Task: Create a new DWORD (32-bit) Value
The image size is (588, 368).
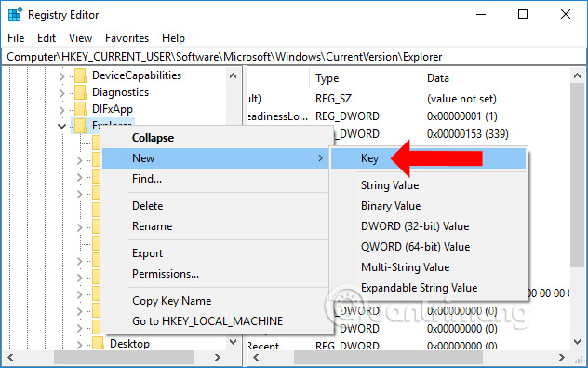Action: 428,226
